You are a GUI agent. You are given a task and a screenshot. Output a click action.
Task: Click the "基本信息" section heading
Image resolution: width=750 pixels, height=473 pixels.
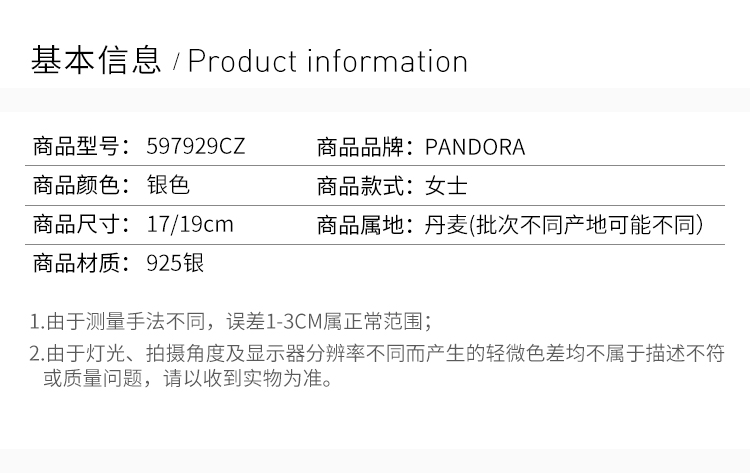click(x=96, y=61)
